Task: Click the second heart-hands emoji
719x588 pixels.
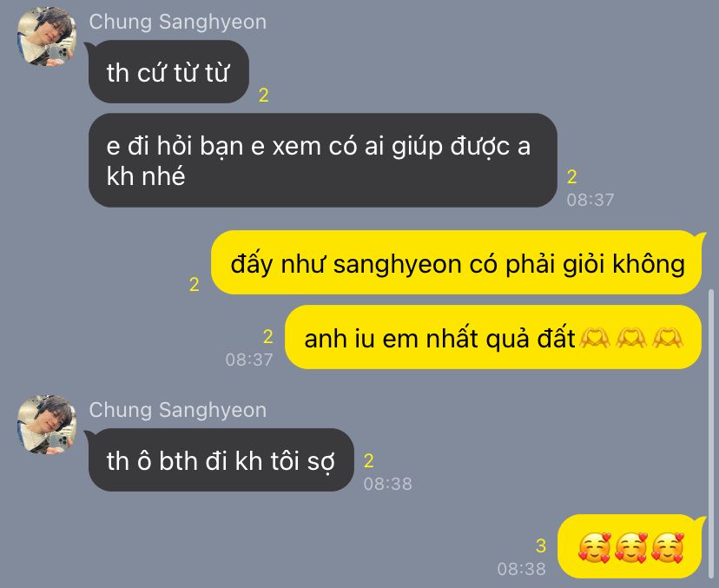Action: click(x=631, y=339)
